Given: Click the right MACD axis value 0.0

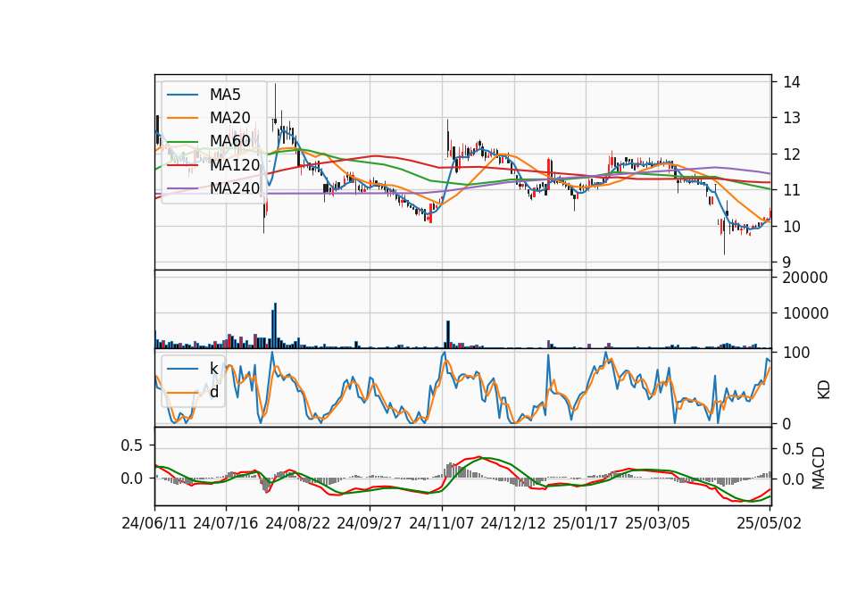Looking at the screenshot, I should coord(794,479).
